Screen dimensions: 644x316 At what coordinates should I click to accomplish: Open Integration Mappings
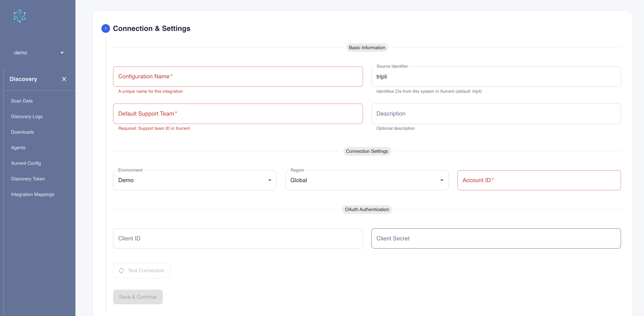point(33,194)
